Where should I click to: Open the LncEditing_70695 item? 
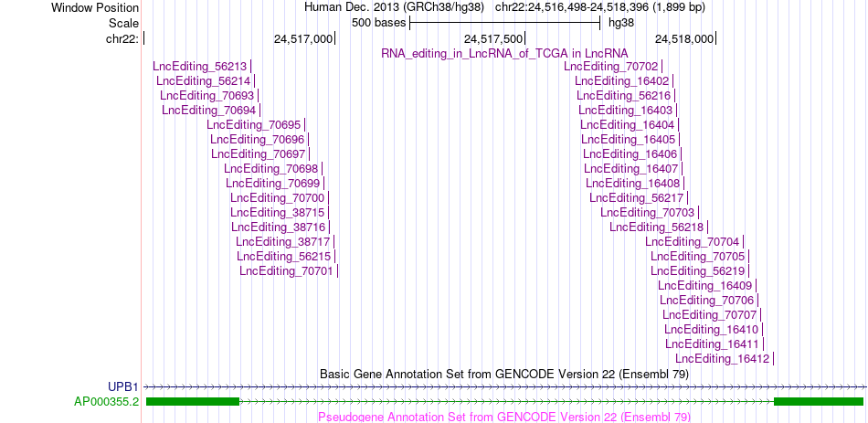click(253, 124)
